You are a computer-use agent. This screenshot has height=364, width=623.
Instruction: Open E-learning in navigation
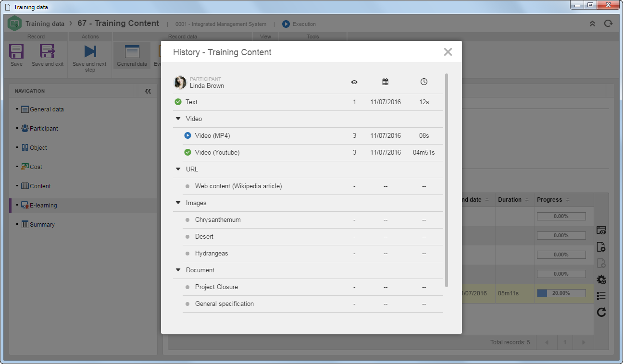[43, 206]
